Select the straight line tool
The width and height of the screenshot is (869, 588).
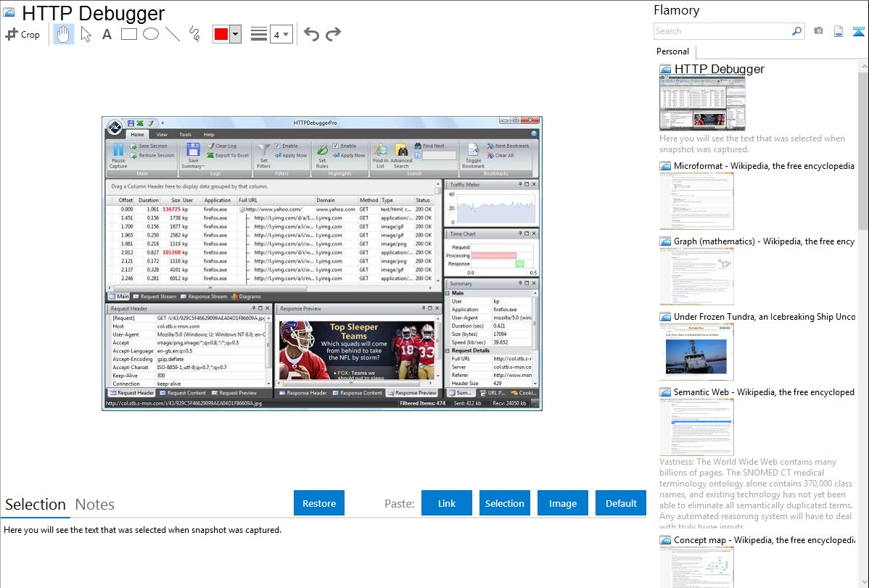click(173, 34)
